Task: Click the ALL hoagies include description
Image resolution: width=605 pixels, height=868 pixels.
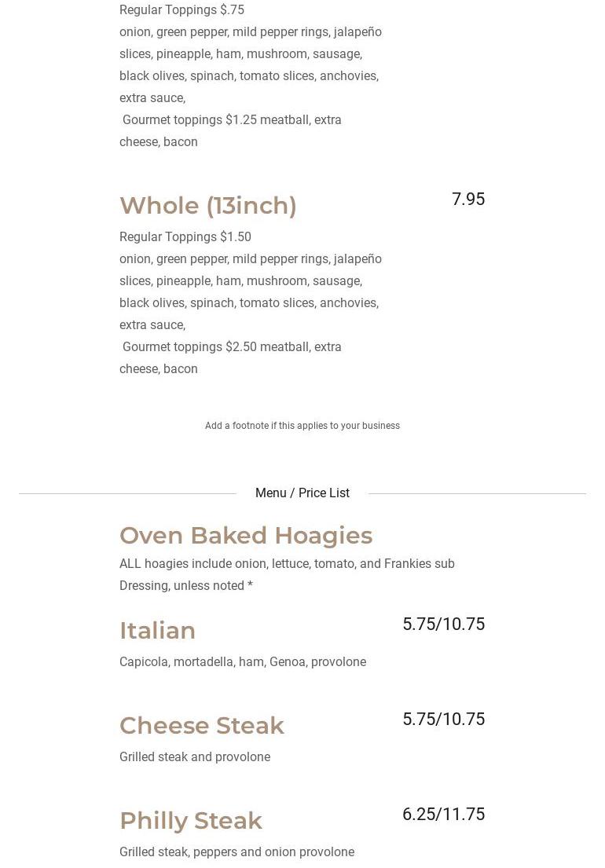Action: (x=287, y=564)
